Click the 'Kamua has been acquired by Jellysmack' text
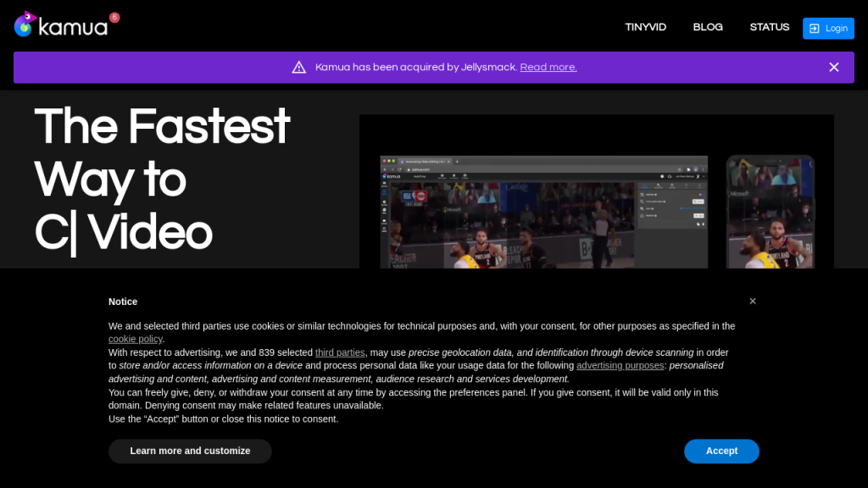The image size is (868, 488). (x=416, y=67)
